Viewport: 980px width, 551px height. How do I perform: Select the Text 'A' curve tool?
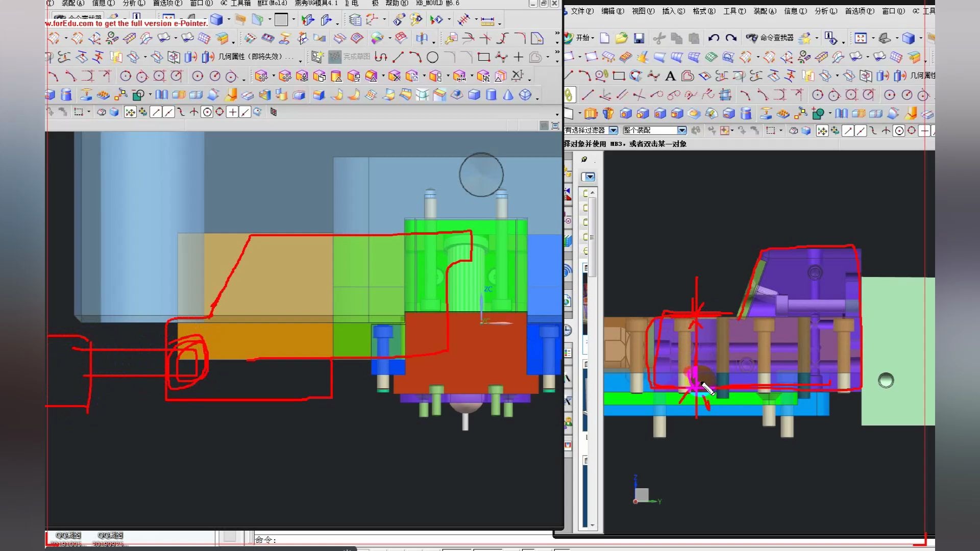coord(670,77)
